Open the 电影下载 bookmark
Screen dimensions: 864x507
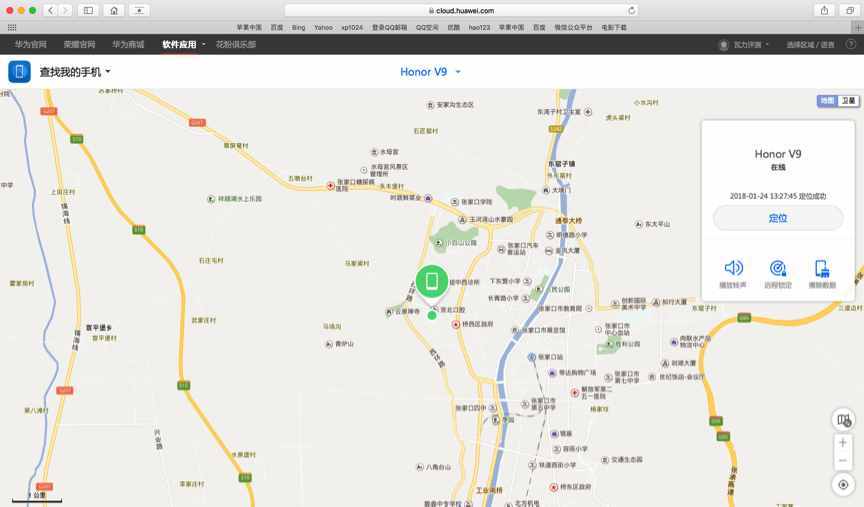pyautogui.click(x=614, y=27)
